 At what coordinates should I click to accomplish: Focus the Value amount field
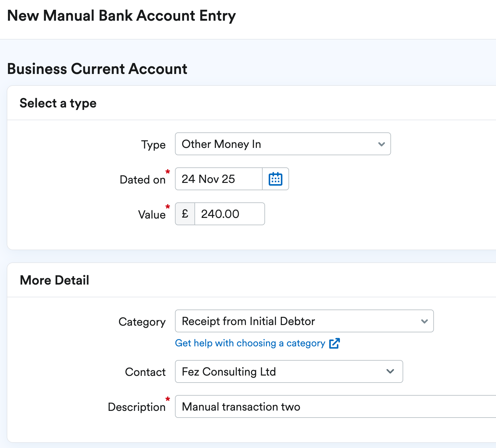click(x=230, y=214)
